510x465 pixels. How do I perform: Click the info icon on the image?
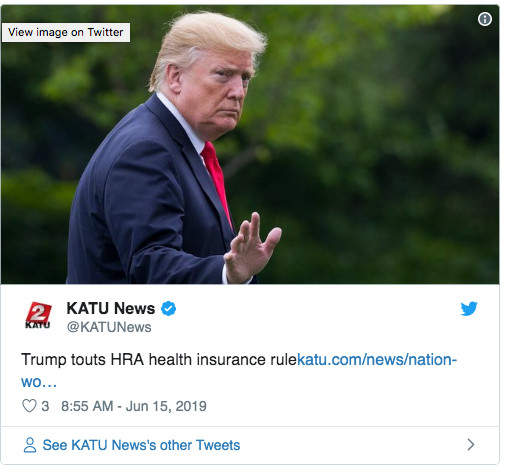(484, 19)
